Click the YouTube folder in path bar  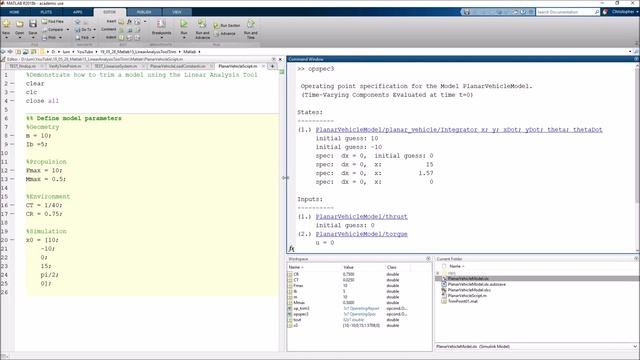click(x=85, y=52)
